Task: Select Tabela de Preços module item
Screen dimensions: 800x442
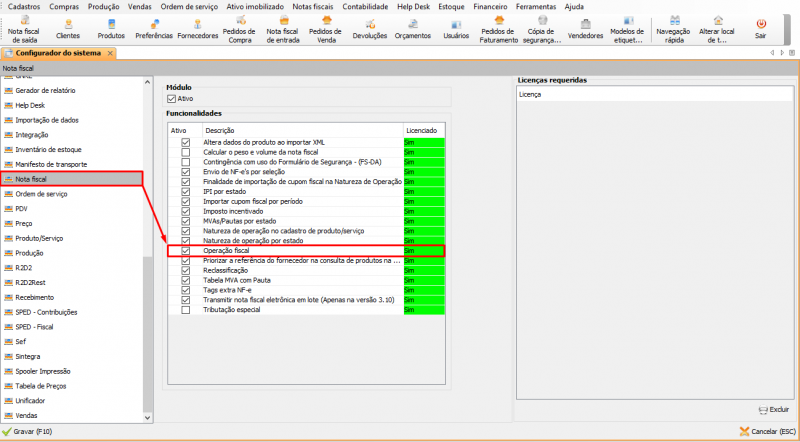Action: 42,385
